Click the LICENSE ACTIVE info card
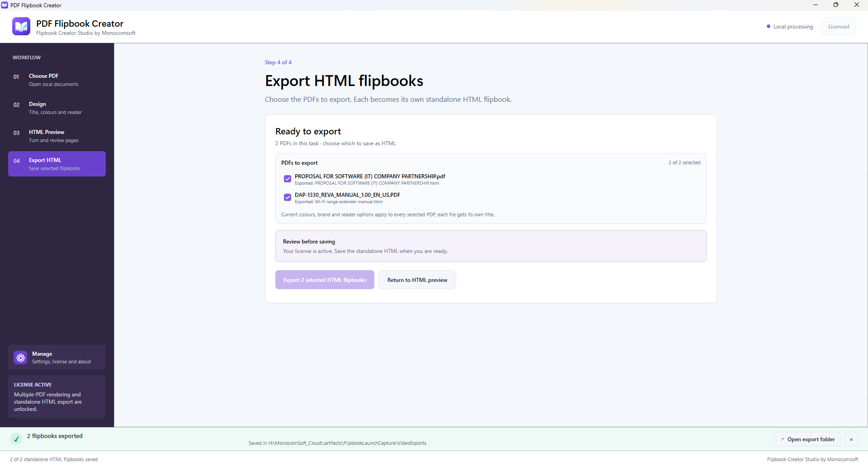The height and width of the screenshot is (467, 868). click(57, 397)
